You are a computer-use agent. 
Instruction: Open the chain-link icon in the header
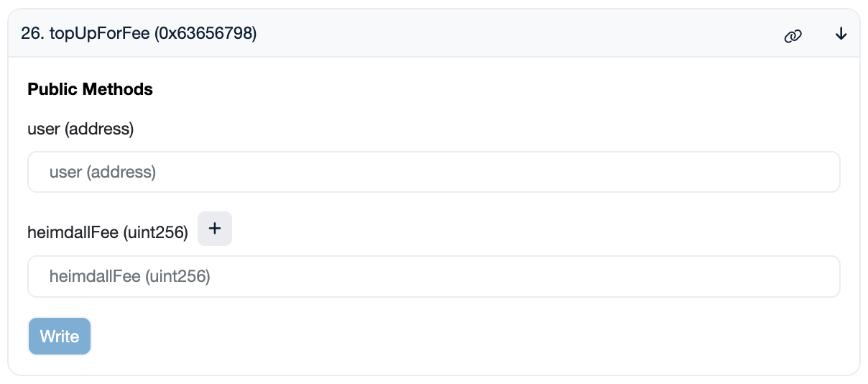pos(793,35)
